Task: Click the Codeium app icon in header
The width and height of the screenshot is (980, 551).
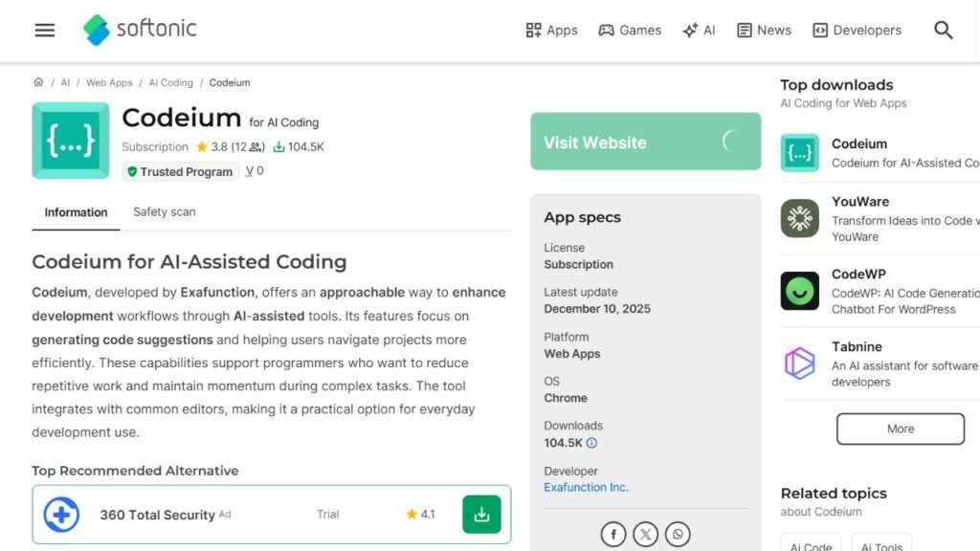Action: click(71, 141)
